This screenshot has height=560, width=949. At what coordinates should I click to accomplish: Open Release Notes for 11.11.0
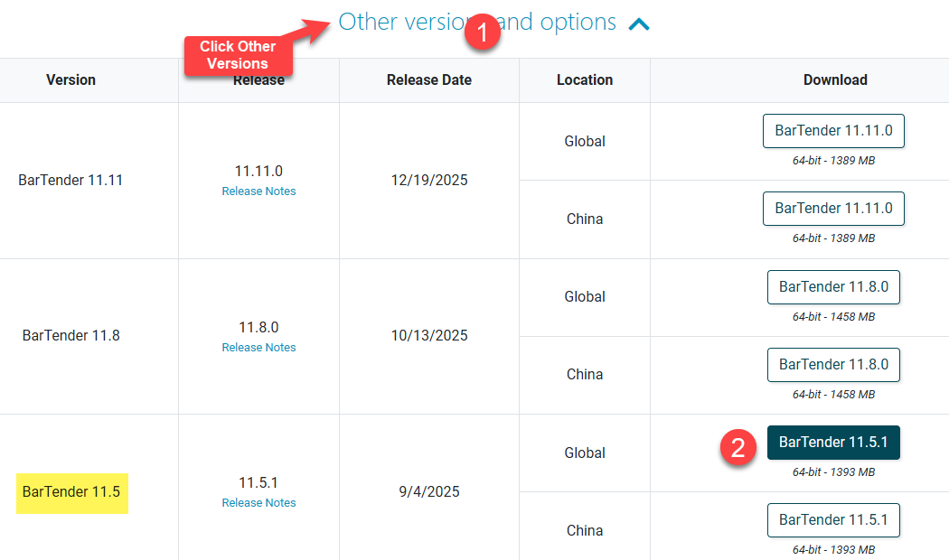pyautogui.click(x=258, y=191)
